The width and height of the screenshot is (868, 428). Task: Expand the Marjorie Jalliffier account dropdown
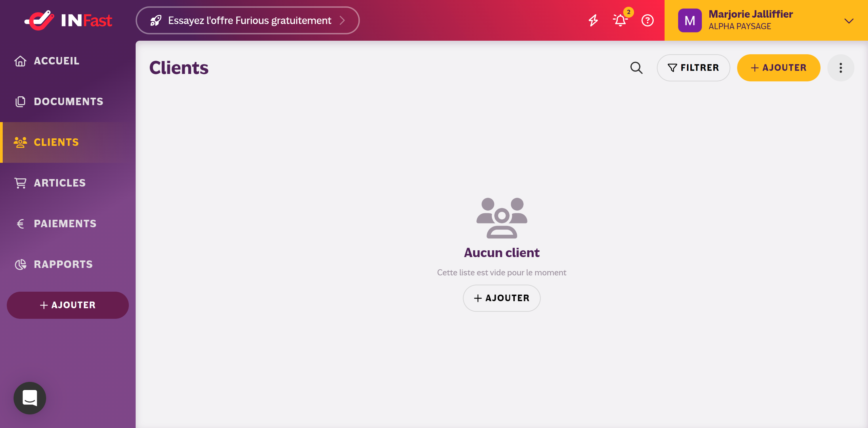tap(849, 21)
